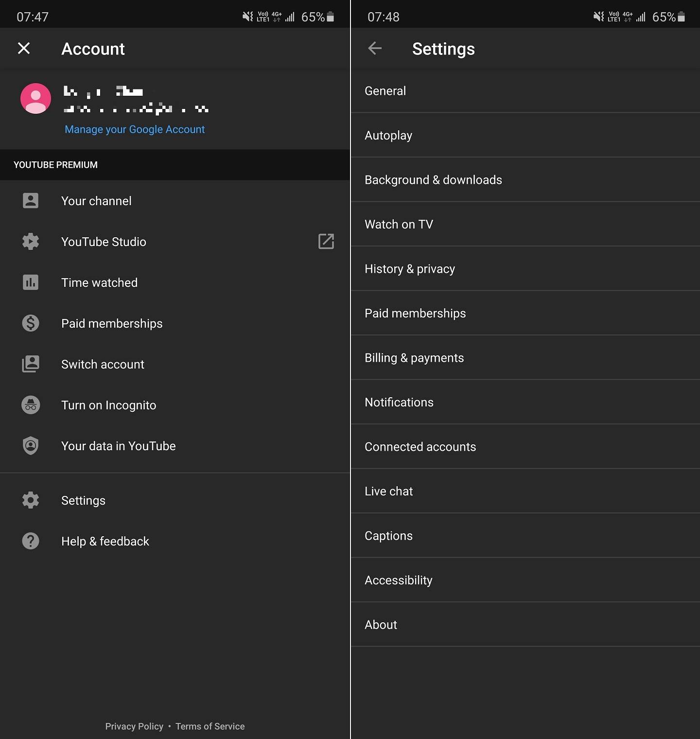This screenshot has height=739, width=700.
Task: Open Autoplay settings
Action: pyautogui.click(x=525, y=135)
